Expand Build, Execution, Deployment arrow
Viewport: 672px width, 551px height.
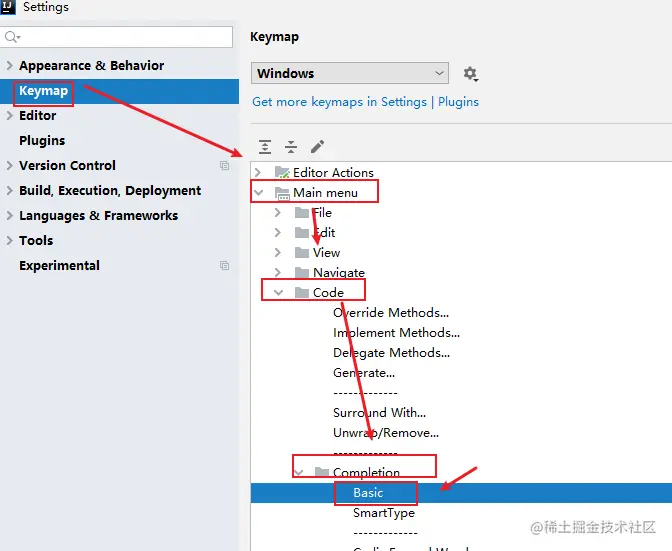[9, 190]
